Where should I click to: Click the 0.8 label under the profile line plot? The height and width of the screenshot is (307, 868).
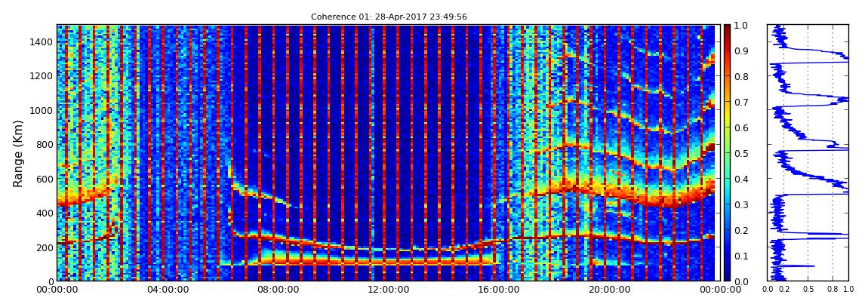tap(833, 290)
